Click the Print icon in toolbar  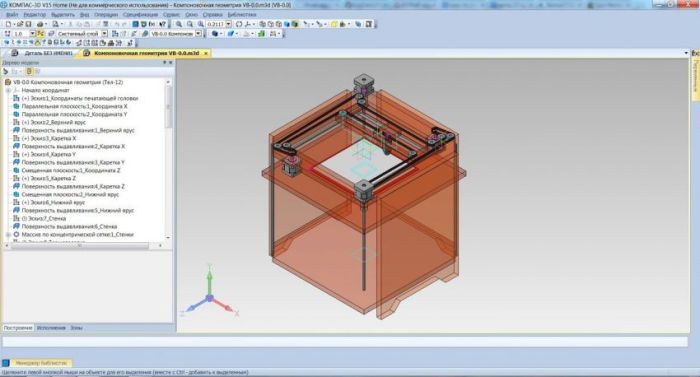pyautogui.click(x=40, y=24)
